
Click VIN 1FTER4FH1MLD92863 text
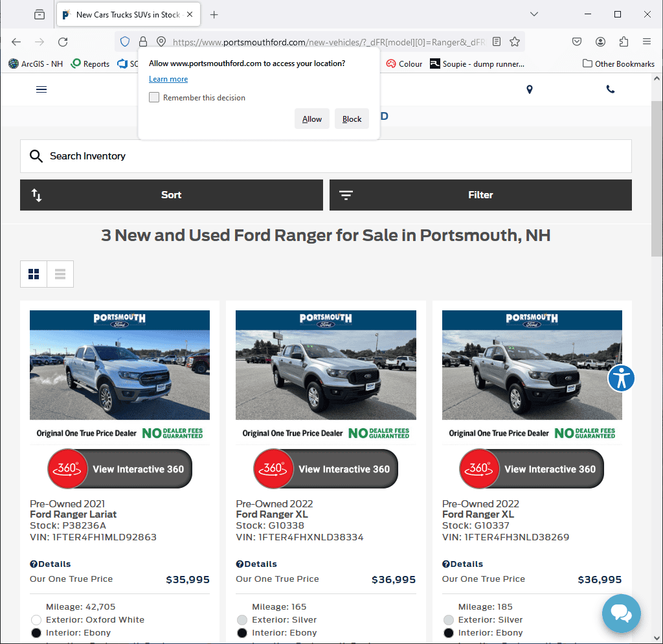(x=93, y=537)
